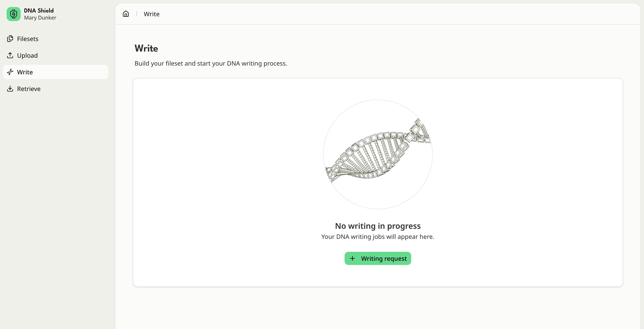
Task: Go to home via breadcrumb house icon
Action: [x=126, y=14]
